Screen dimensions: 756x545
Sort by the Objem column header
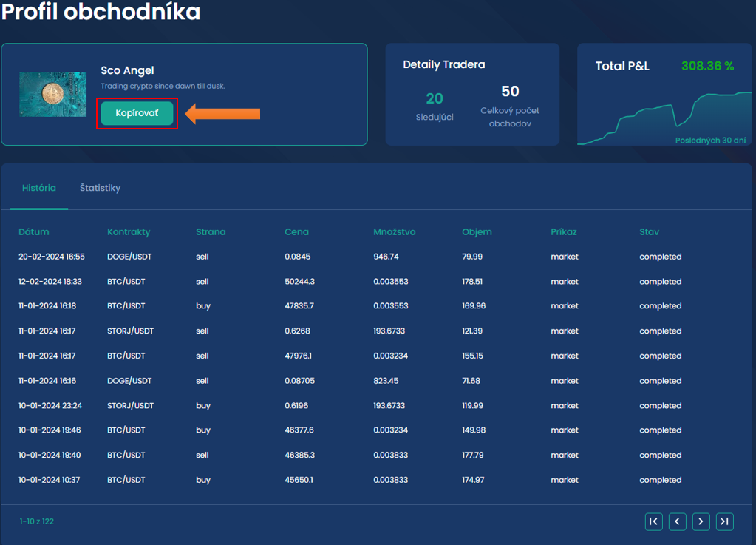tap(477, 231)
